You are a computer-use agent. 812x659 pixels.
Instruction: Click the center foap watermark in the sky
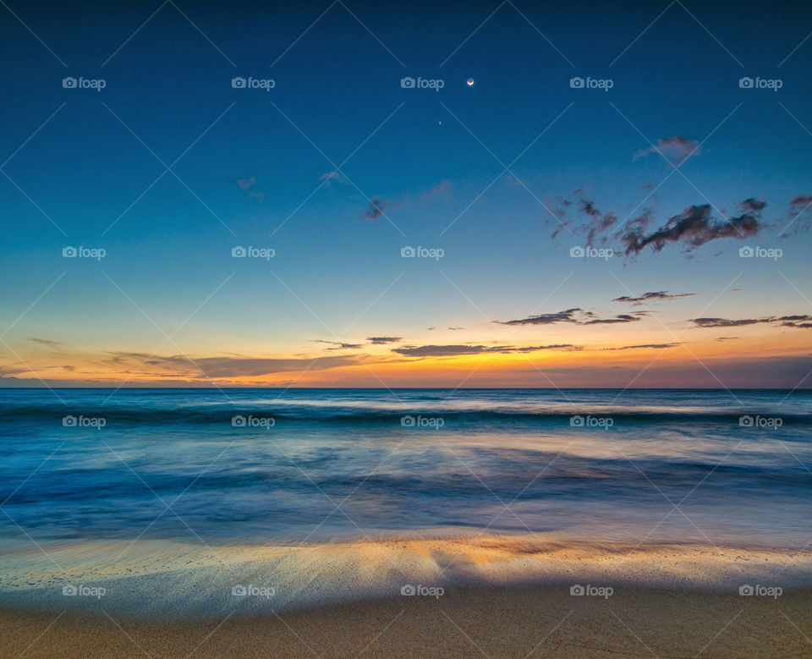click(x=422, y=253)
